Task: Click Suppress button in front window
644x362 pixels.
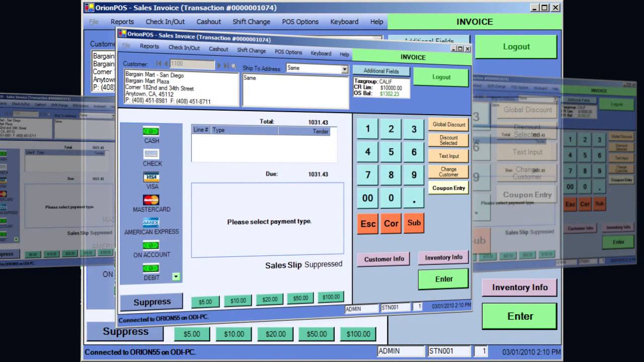Action: [x=151, y=302]
